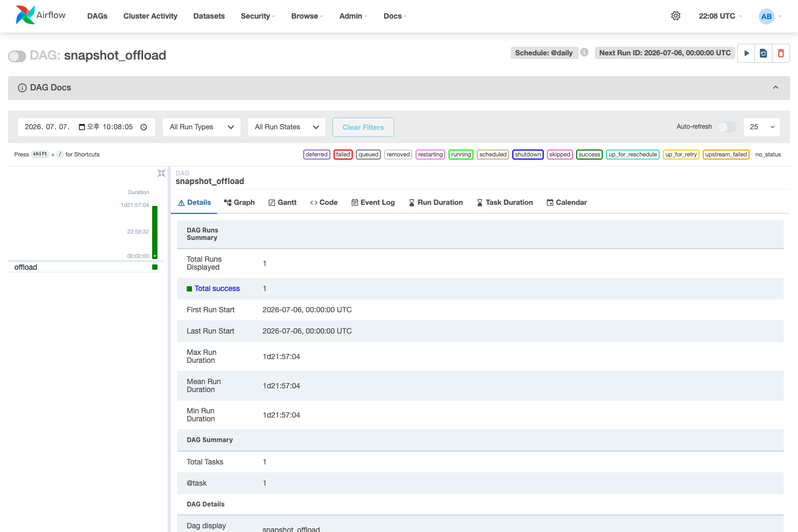Click the green run play marker in the grid
This screenshot has height=532, width=798.
pyautogui.click(x=155, y=256)
